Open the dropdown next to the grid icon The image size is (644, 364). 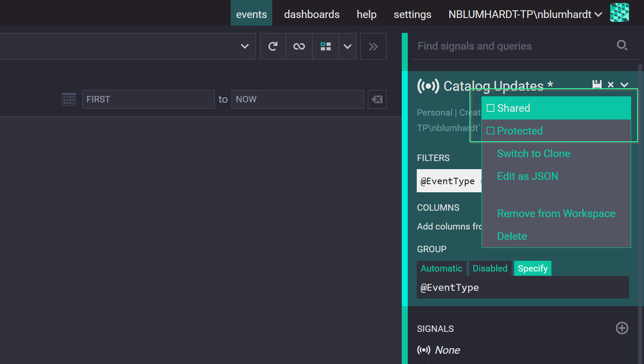click(348, 46)
